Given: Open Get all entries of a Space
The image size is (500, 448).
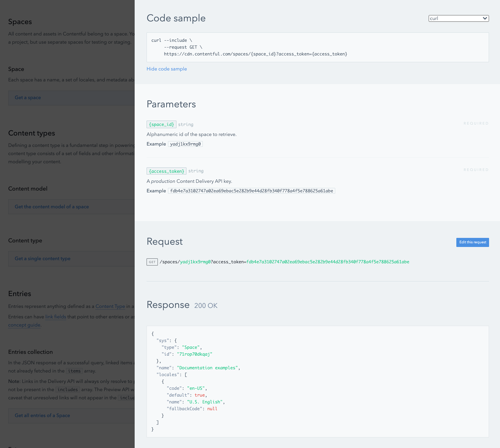Looking at the screenshot, I should point(42,415).
